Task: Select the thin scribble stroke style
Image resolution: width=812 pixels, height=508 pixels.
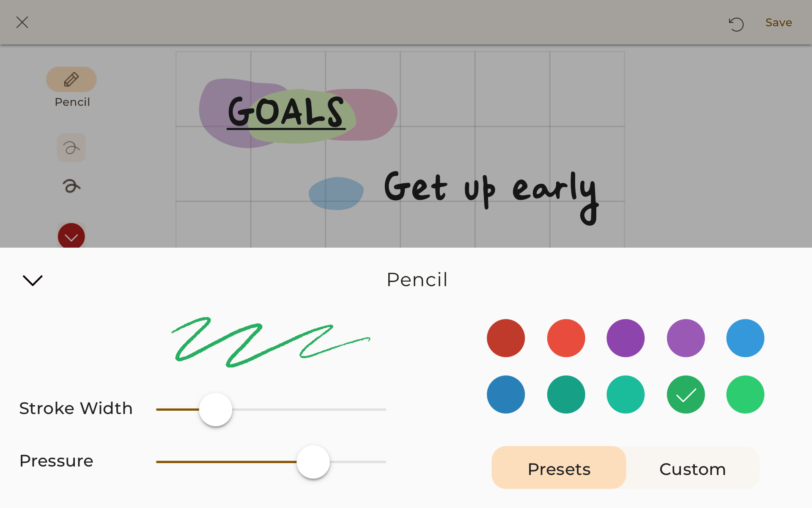Action: [71, 148]
